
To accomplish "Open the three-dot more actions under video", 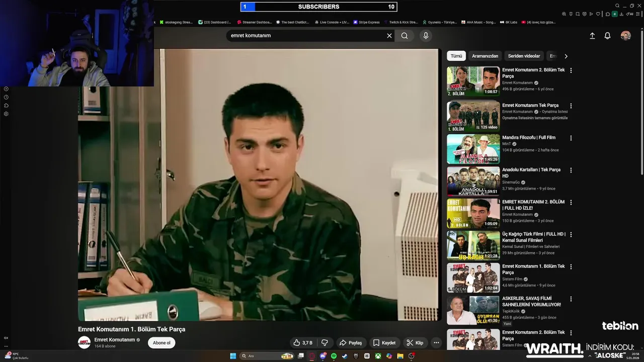I will (x=436, y=343).
